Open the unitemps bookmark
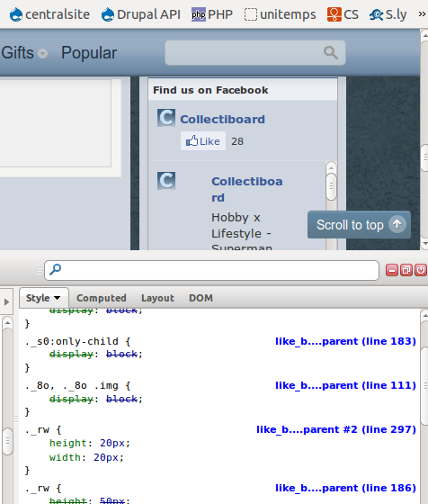The height and width of the screenshot is (504, 428). [280, 14]
